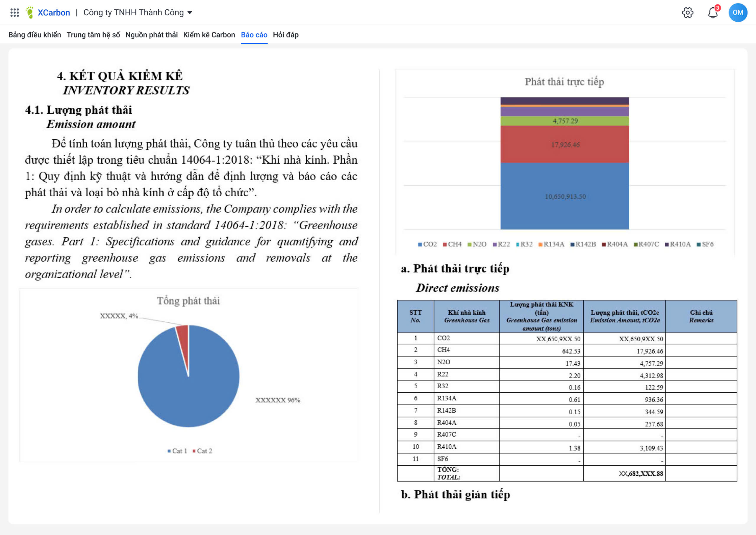Switch to Bảng điều khiển tab

(x=35, y=35)
